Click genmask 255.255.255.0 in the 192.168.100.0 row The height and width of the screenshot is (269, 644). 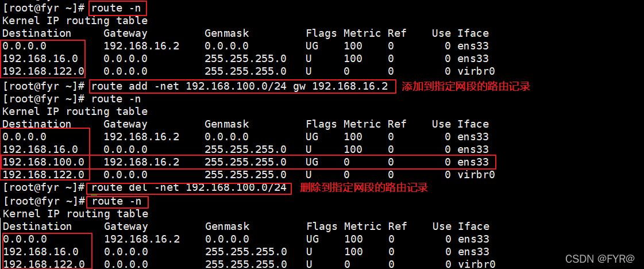coord(246,162)
